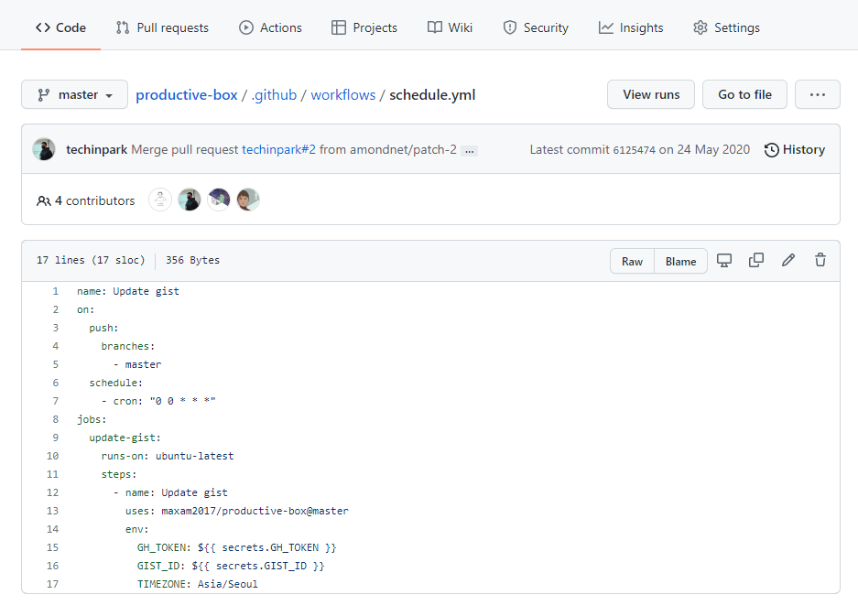858x616 pixels.
Task: Open the second contributor avatar
Action: (190, 200)
